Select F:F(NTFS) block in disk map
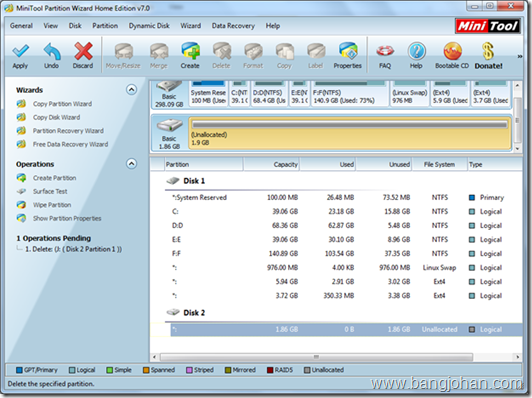Viewport: 532px width, 398px height. click(349, 94)
